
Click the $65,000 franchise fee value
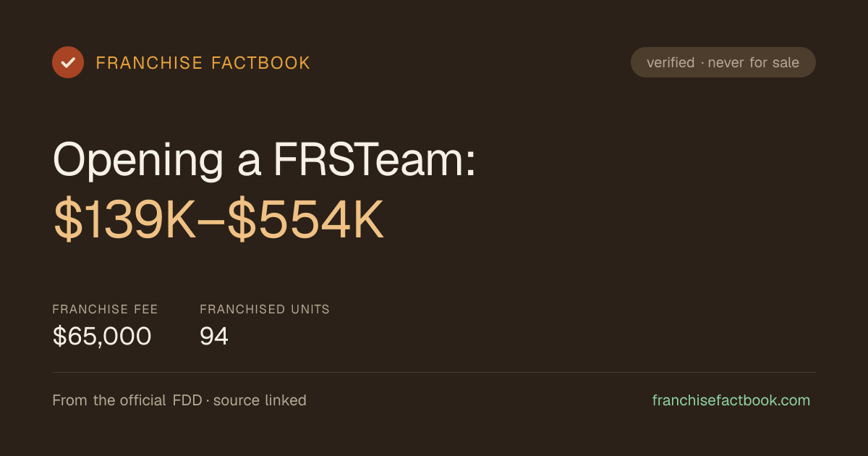click(102, 336)
